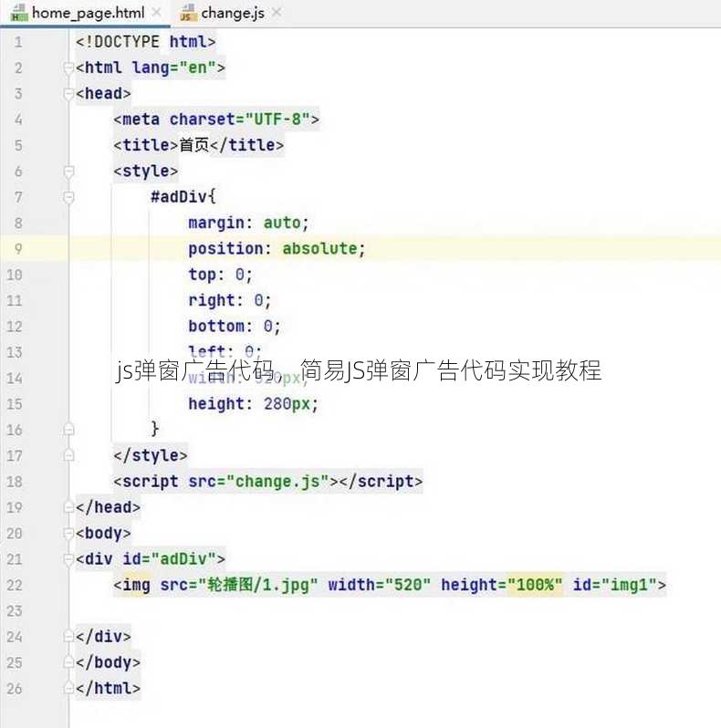The image size is (721, 728).
Task: Click fold marker at </html> on line 26
Action: [68, 688]
